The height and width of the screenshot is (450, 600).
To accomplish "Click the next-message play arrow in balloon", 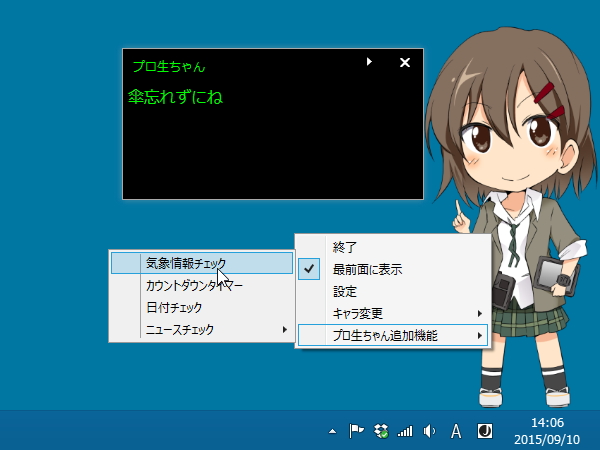I will 369,62.
